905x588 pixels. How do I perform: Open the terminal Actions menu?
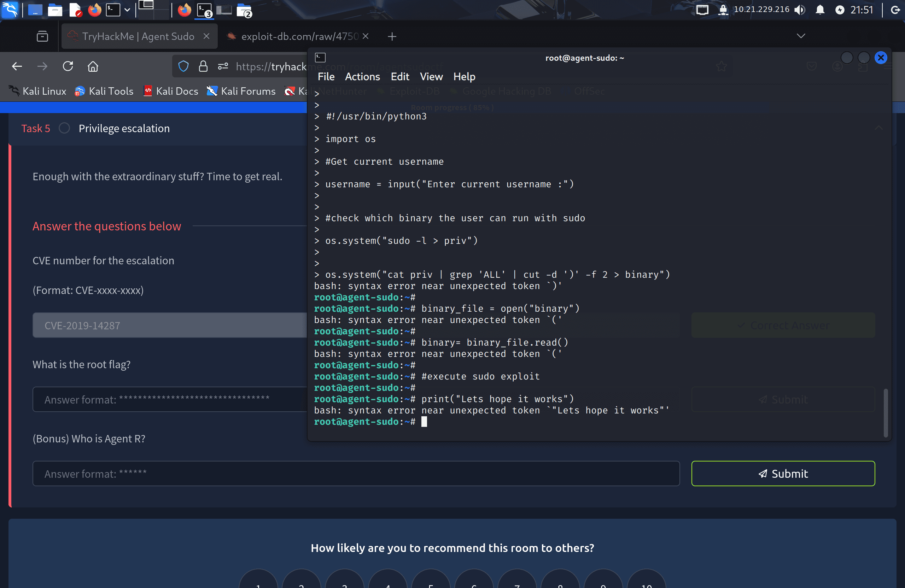point(362,77)
